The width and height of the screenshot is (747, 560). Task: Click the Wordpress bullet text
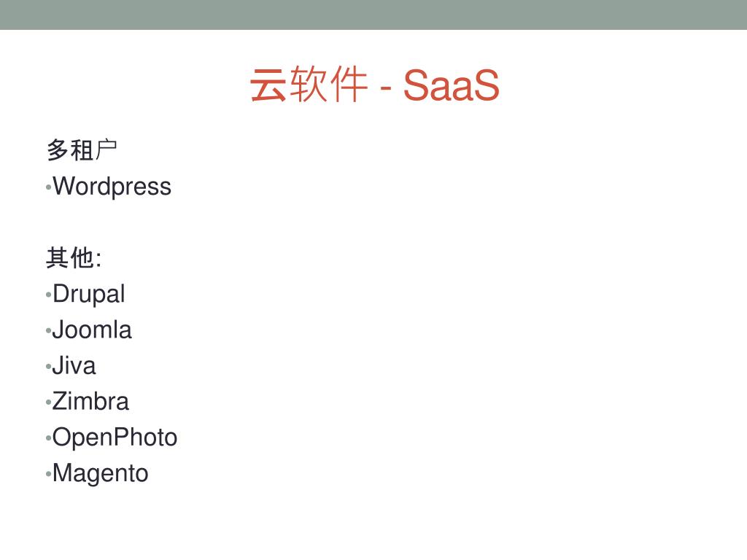pyautogui.click(x=112, y=186)
